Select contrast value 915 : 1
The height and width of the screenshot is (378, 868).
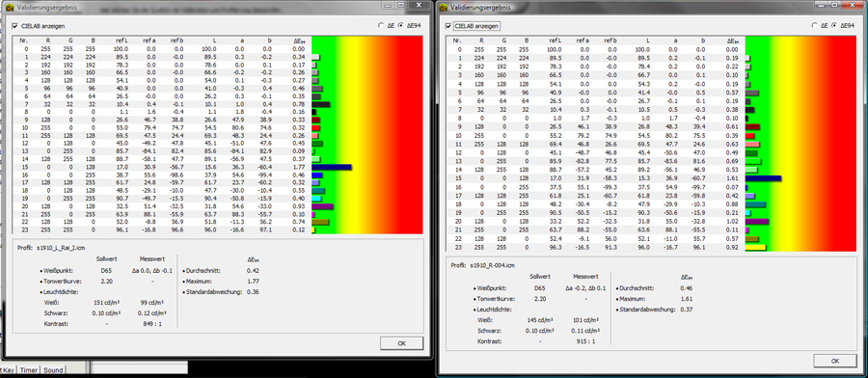pyautogui.click(x=584, y=341)
